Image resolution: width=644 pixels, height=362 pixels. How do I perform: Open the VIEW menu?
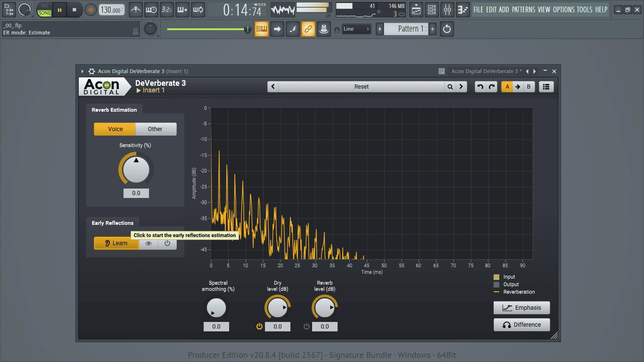tap(544, 9)
